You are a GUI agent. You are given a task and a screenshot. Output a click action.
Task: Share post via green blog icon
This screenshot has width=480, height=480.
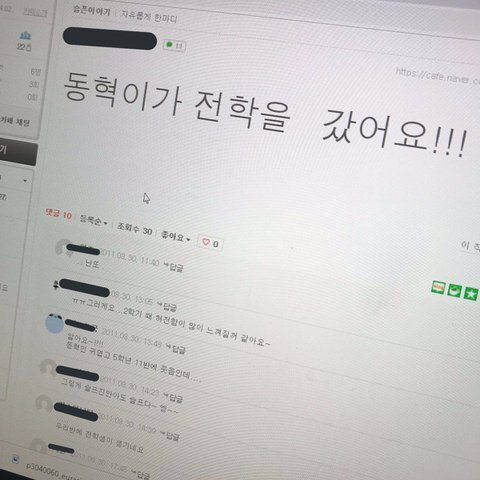coord(438,288)
